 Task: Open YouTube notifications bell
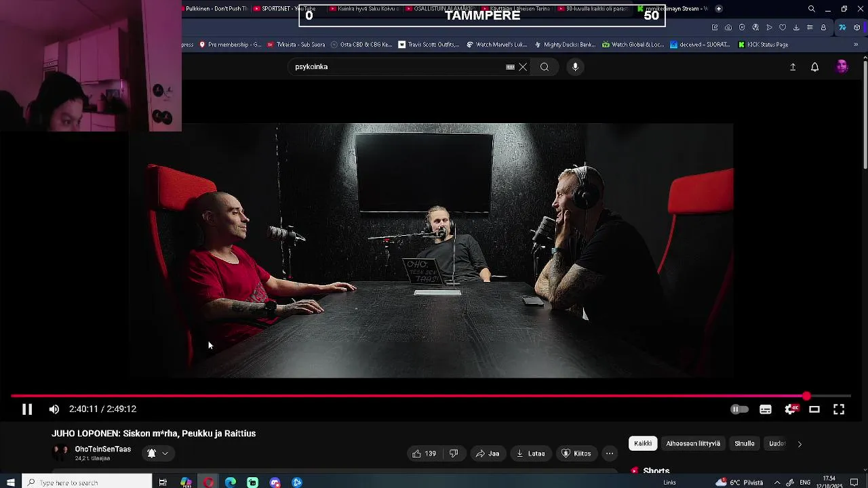pos(815,67)
